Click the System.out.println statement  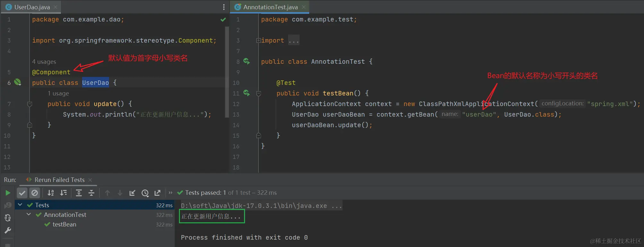137,114
